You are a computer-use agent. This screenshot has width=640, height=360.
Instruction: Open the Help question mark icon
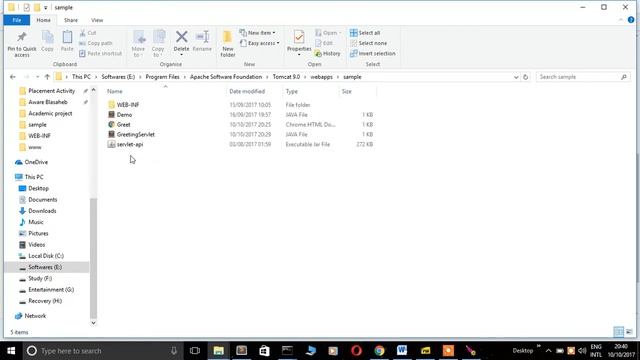coord(631,20)
